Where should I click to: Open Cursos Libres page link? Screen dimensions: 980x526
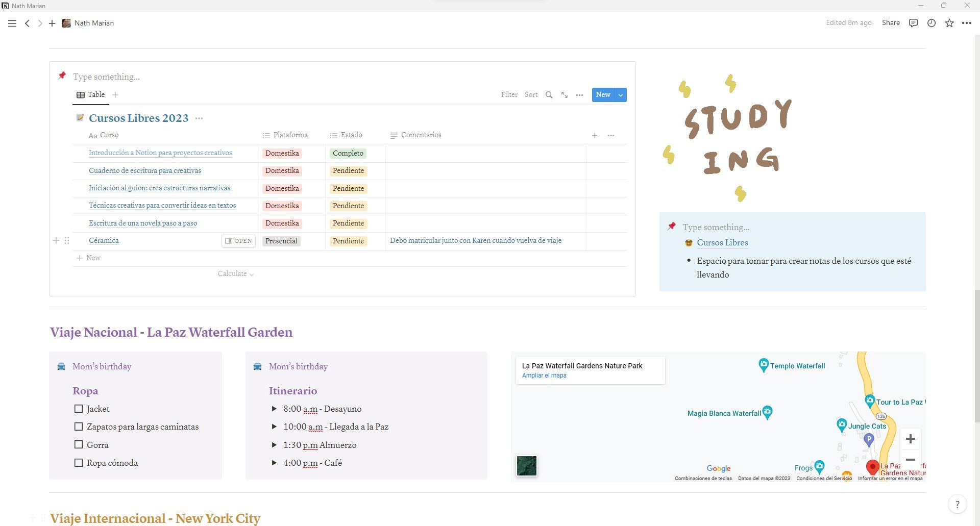click(722, 243)
